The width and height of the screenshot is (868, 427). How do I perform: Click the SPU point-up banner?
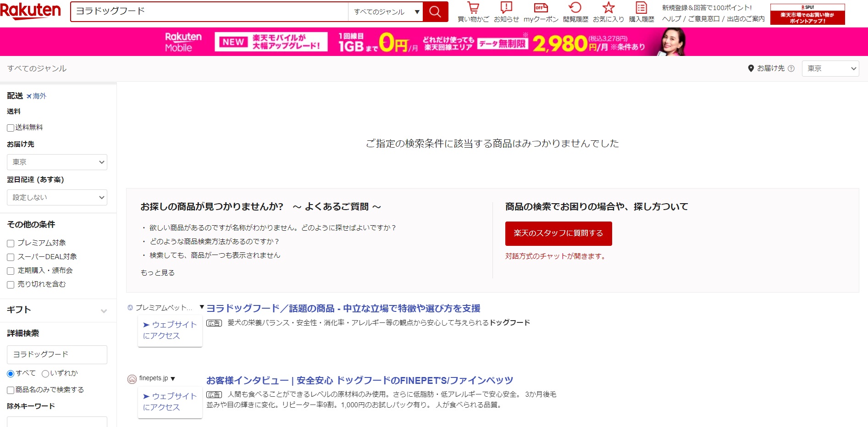tap(807, 14)
